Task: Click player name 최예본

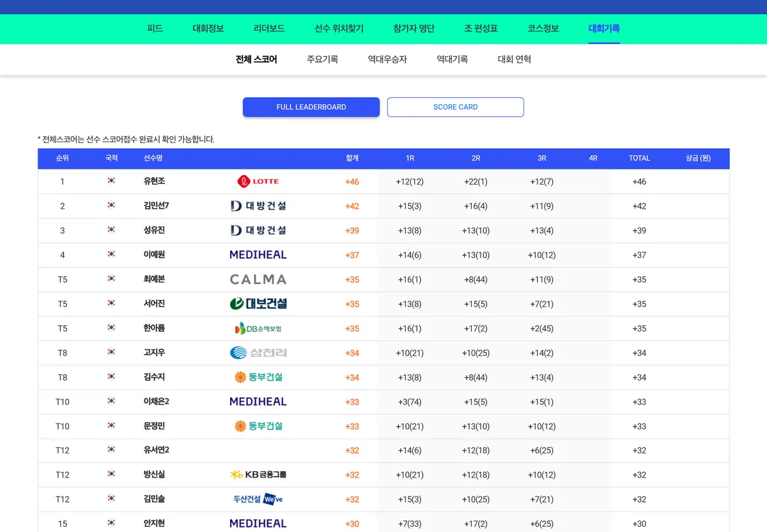Action: [155, 279]
